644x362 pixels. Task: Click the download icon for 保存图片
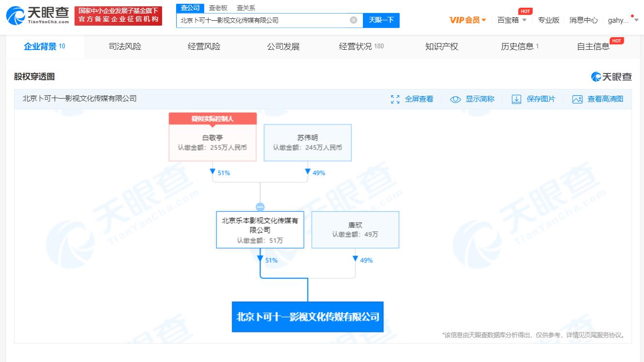[x=517, y=99]
